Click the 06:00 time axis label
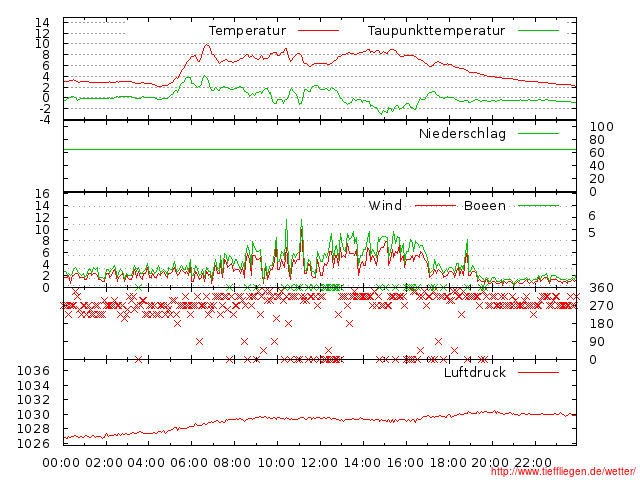The image size is (640, 480). (189, 463)
